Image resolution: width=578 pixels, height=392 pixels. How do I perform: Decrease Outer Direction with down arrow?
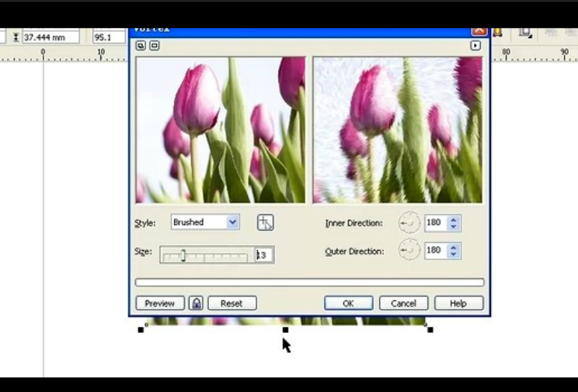(454, 255)
